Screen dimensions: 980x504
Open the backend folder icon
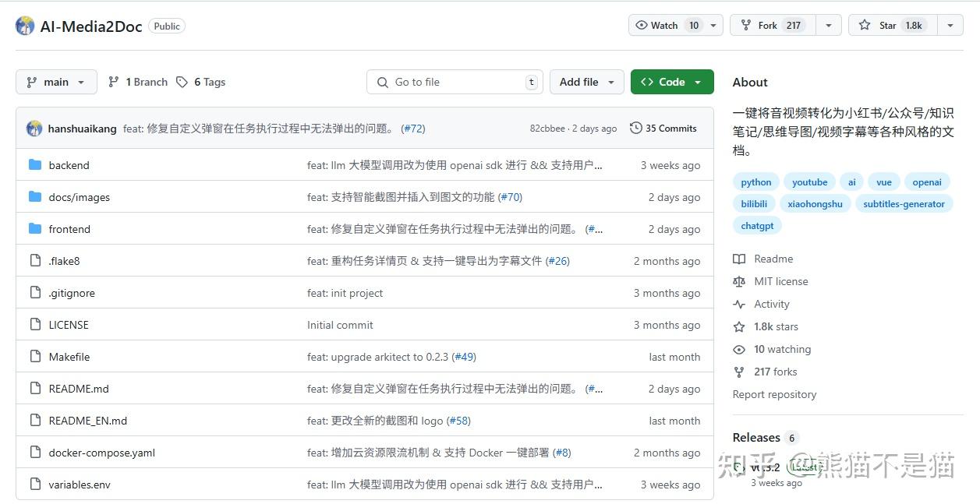(35, 164)
